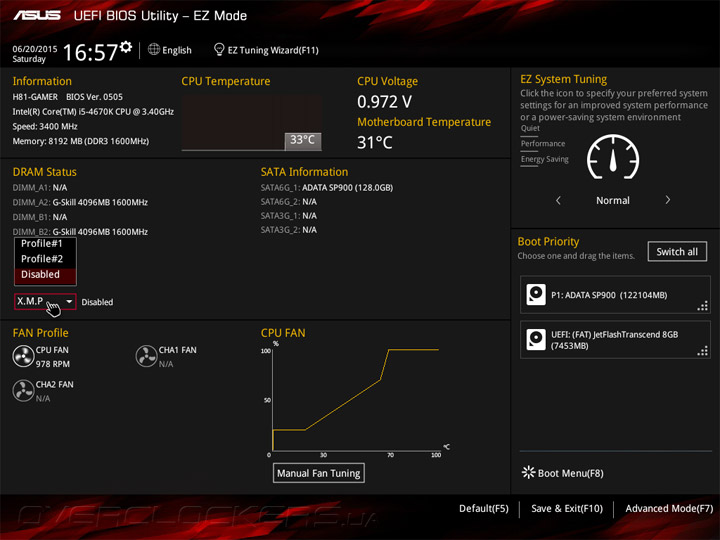This screenshot has height=540, width=720.
Task: Select the Performance tuning option
Action: pyautogui.click(x=543, y=144)
